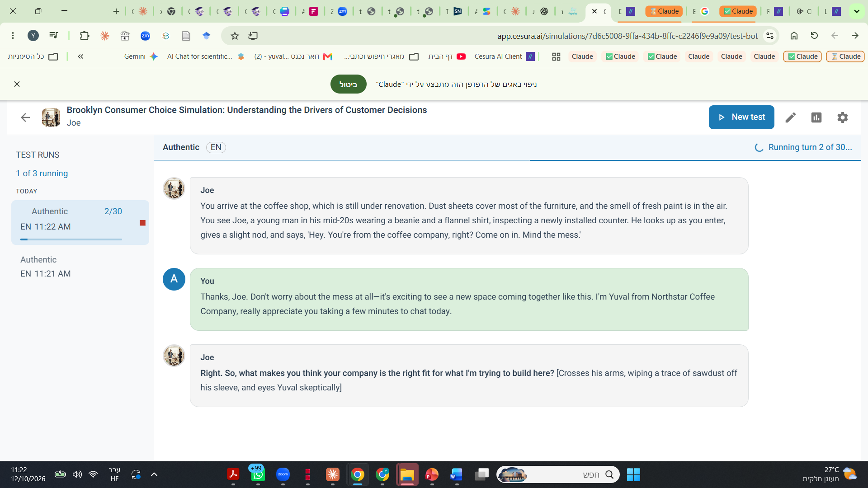Image resolution: width=868 pixels, height=488 pixels.
Task: Open Zoom from the taskbar
Action: point(283,474)
